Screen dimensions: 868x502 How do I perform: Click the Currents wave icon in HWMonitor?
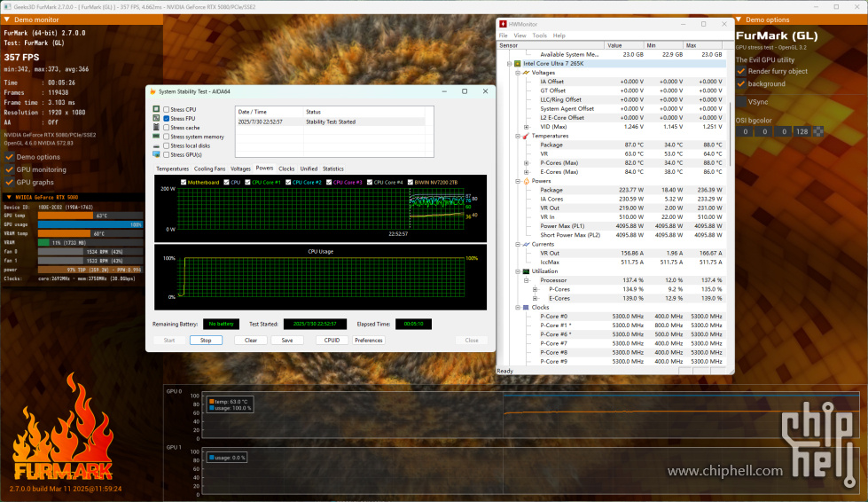coord(526,244)
